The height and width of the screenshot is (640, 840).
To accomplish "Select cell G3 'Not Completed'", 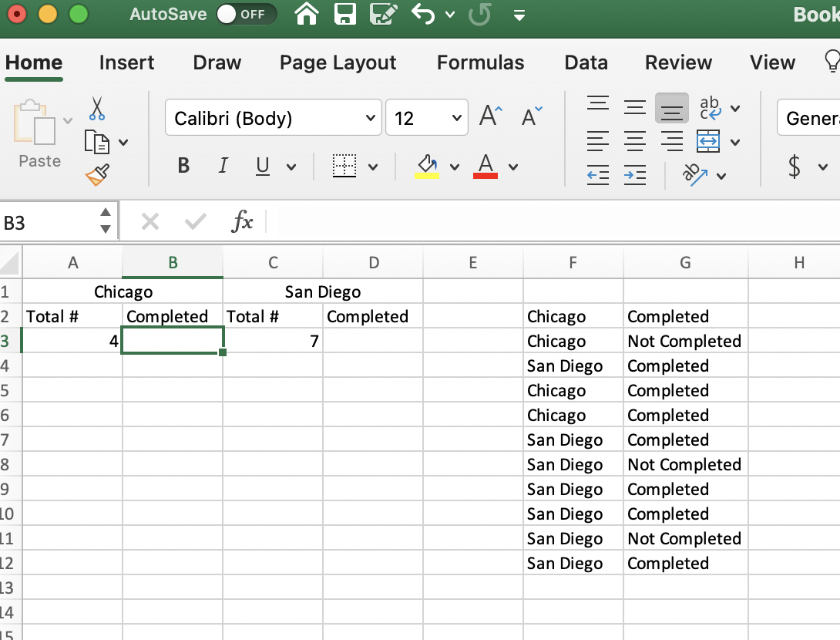I will pyautogui.click(x=686, y=341).
